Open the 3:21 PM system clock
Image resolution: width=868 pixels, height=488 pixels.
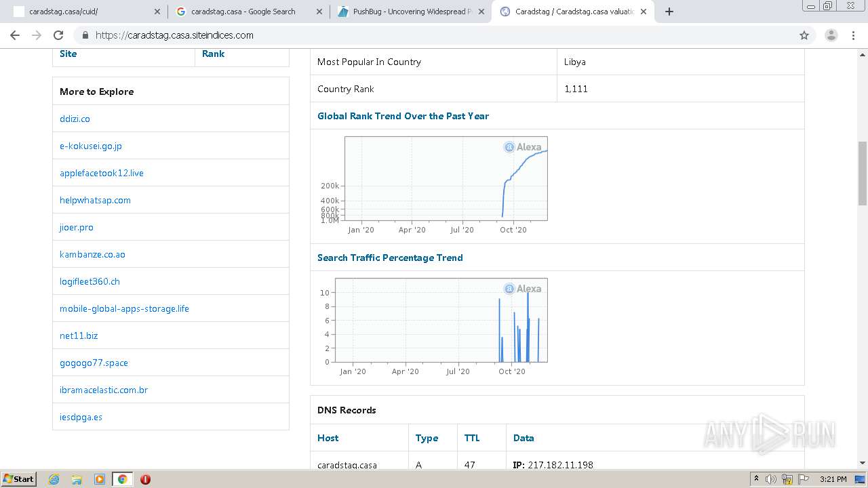[x=833, y=479]
